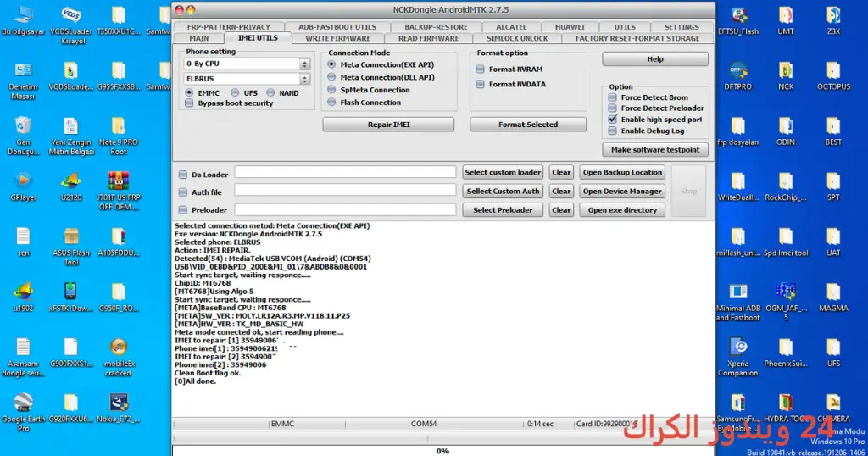Check the Da Loader checkbox

click(183, 175)
